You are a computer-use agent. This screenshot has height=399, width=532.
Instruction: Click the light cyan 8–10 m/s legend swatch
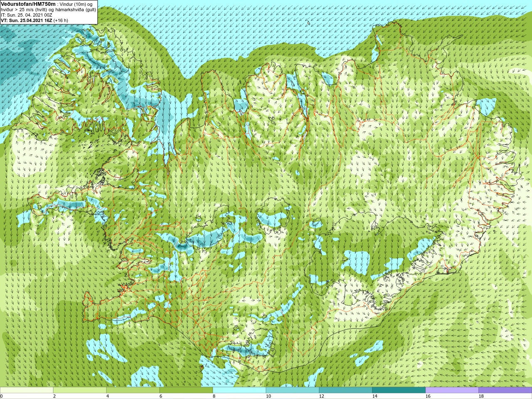click(239, 390)
